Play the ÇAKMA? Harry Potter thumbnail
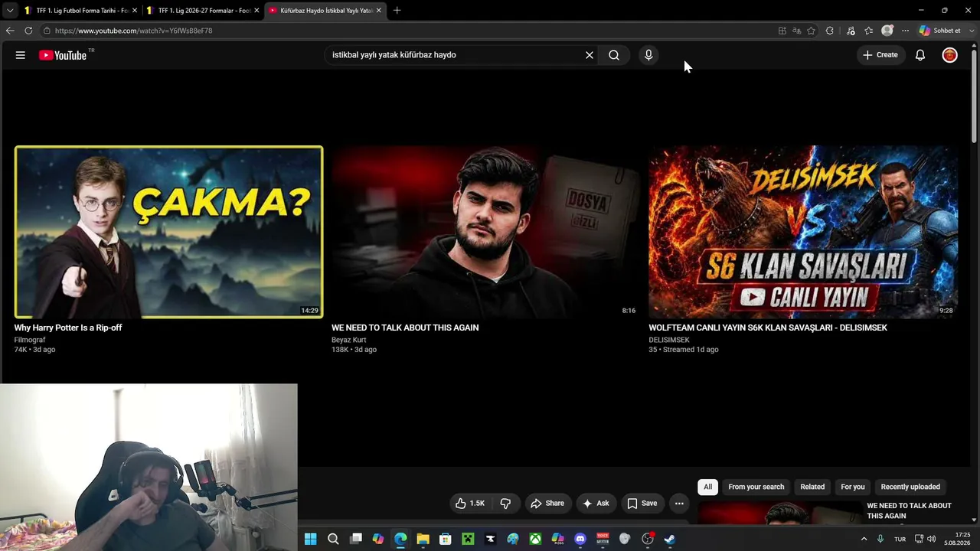The width and height of the screenshot is (980, 551). (x=168, y=232)
